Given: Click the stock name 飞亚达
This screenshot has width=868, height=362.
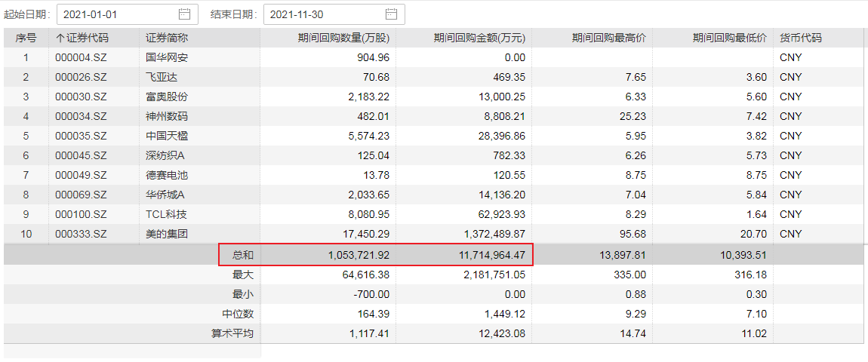Looking at the screenshot, I should [162, 77].
